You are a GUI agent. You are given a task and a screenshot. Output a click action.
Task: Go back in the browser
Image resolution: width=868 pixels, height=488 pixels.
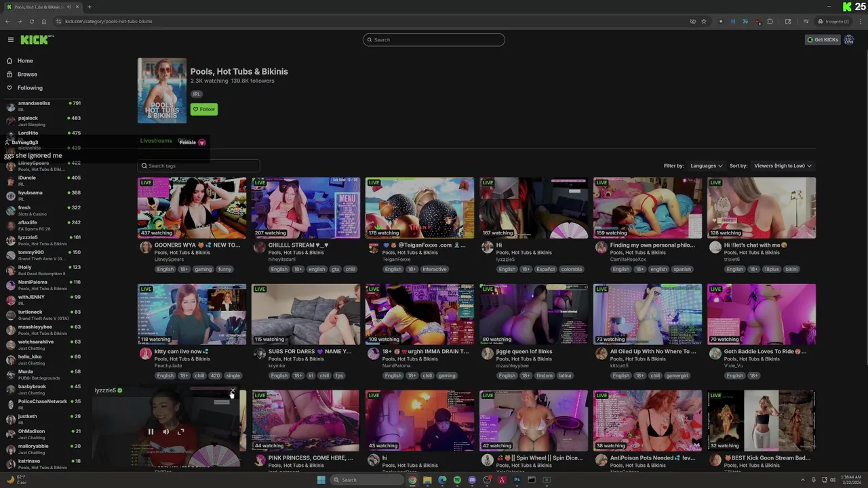(7, 22)
